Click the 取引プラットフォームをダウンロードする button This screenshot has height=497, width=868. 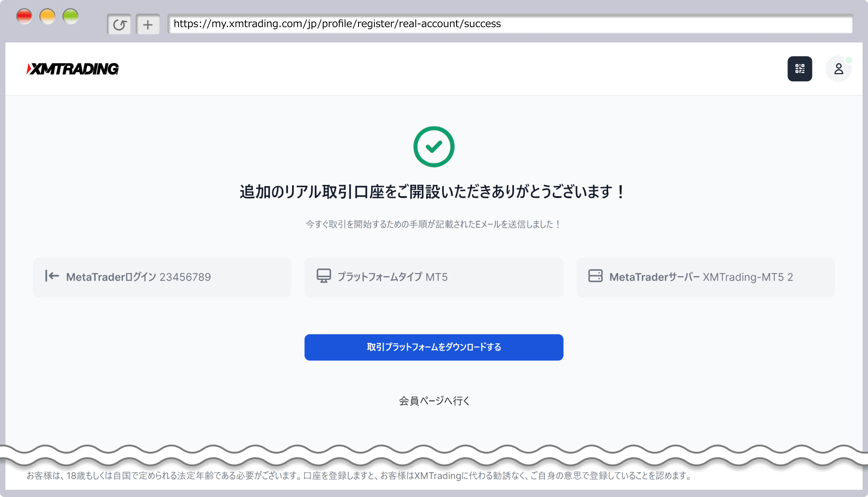coord(434,347)
